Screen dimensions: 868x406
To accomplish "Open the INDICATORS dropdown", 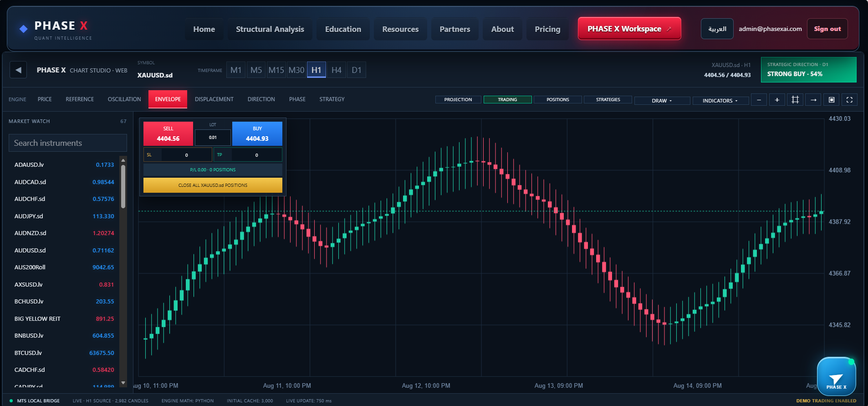I will pyautogui.click(x=720, y=101).
